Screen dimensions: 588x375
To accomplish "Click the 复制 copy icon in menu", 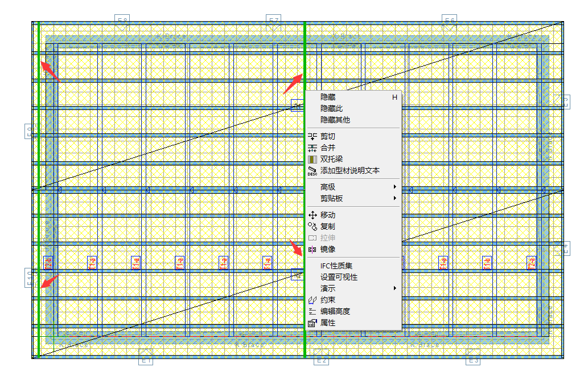I will pyautogui.click(x=312, y=226).
